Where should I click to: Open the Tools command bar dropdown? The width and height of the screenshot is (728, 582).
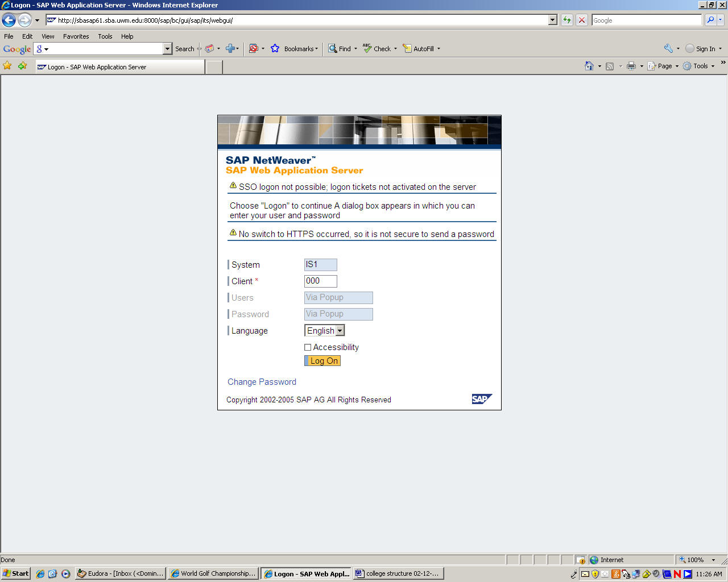698,66
